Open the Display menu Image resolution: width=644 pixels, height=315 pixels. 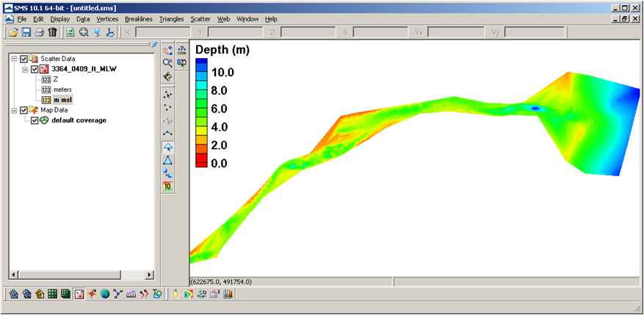tap(60, 19)
